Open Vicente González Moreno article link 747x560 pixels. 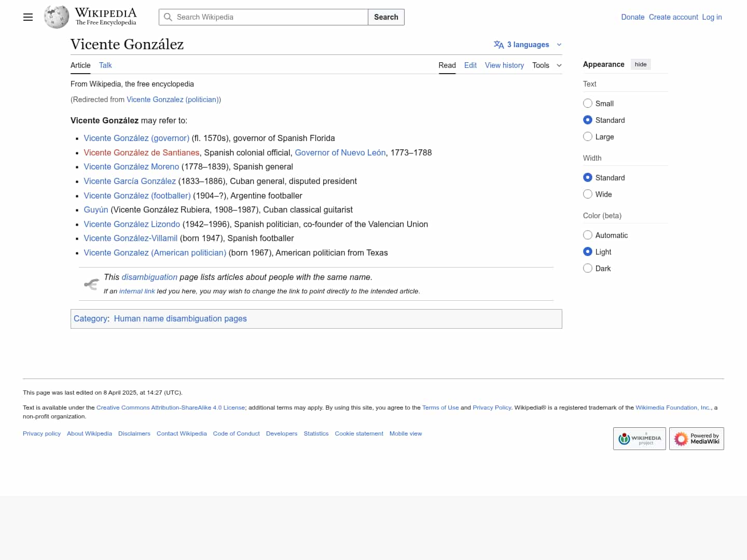pos(131,167)
